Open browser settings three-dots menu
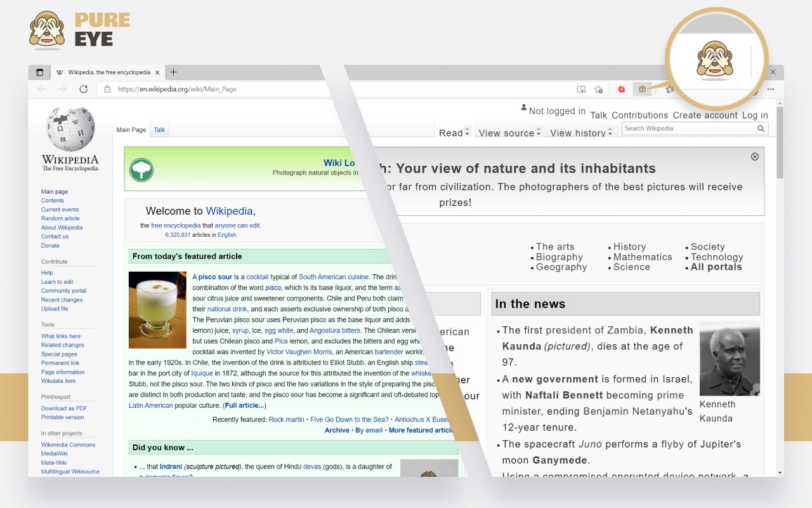 pos(771,90)
